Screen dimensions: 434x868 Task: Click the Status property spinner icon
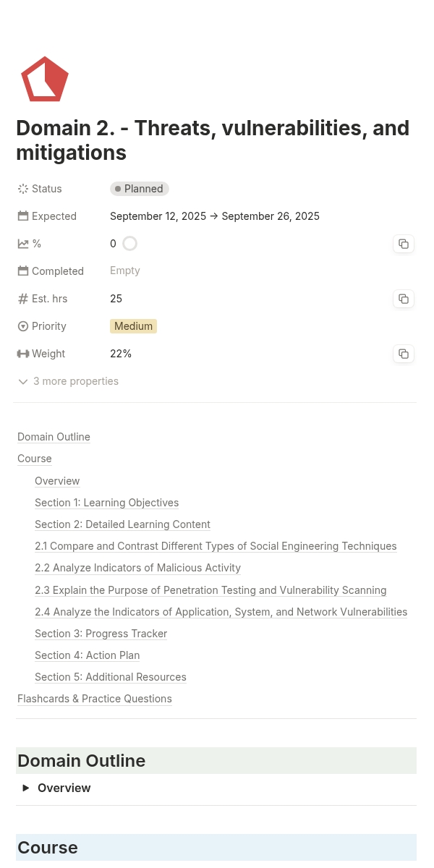(x=23, y=189)
